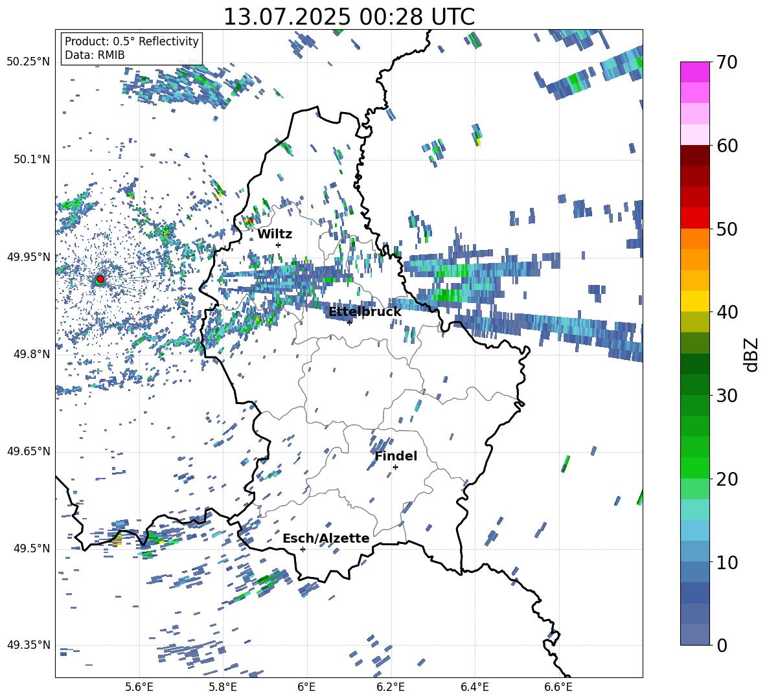Click the Esch/Alzette city label

pos(326,538)
